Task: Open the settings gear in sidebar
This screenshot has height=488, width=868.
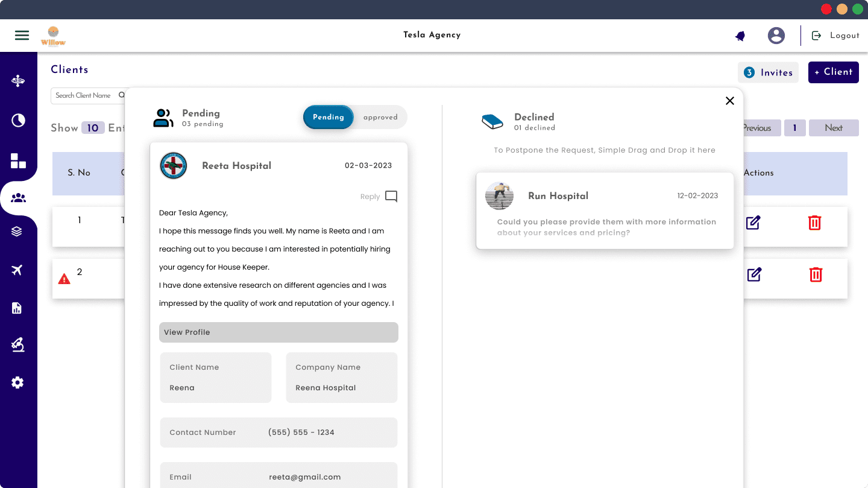Action: pyautogui.click(x=17, y=382)
